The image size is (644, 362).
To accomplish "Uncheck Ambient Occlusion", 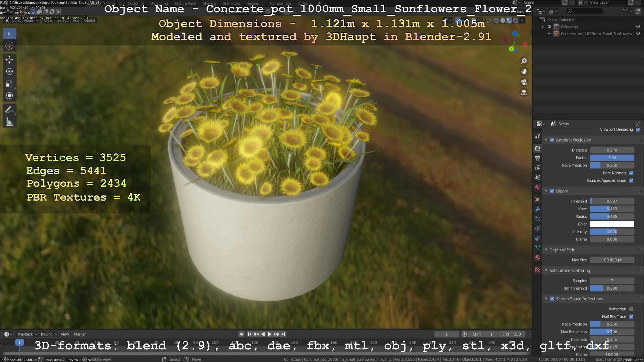I will (552, 140).
